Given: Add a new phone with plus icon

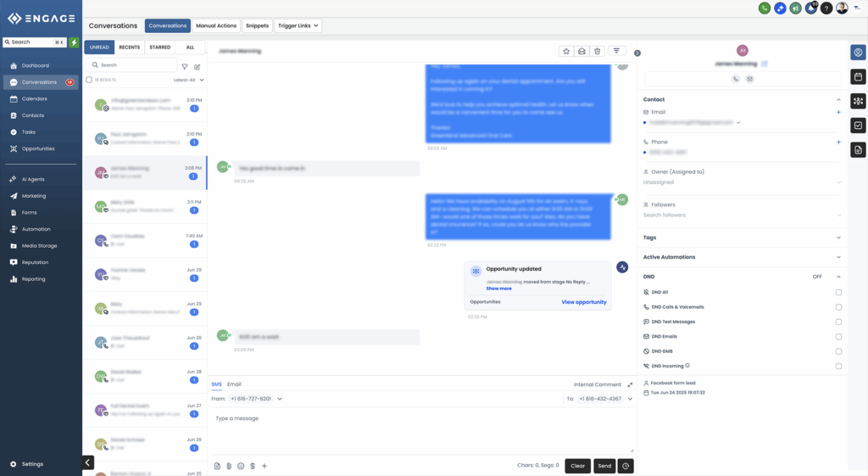Looking at the screenshot, I should pyautogui.click(x=838, y=142).
